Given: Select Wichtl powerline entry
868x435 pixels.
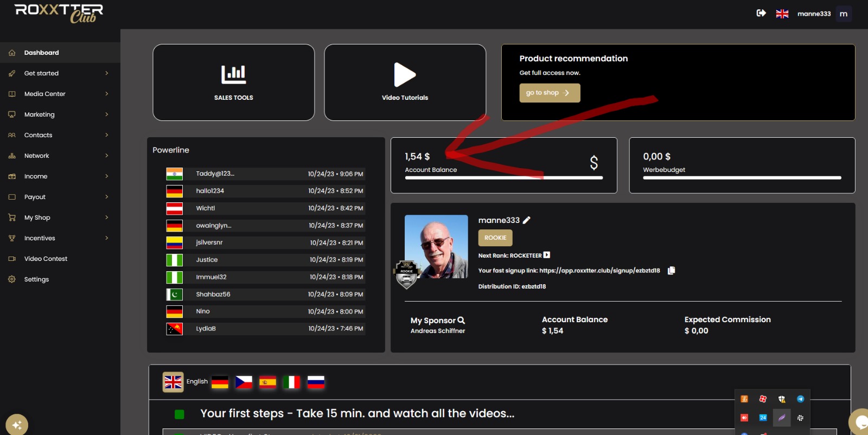Looking at the screenshot, I should (x=265, y=208).
